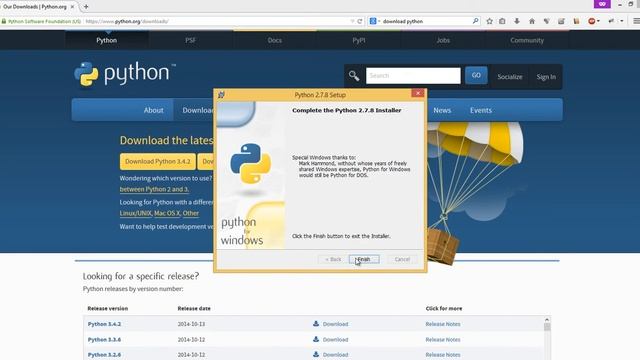Open the PSF top navigation tab

(x=190, y=40)
